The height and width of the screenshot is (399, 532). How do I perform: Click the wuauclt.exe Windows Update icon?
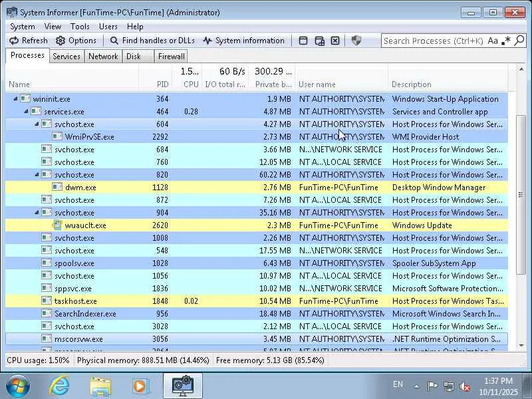[57, 225]
